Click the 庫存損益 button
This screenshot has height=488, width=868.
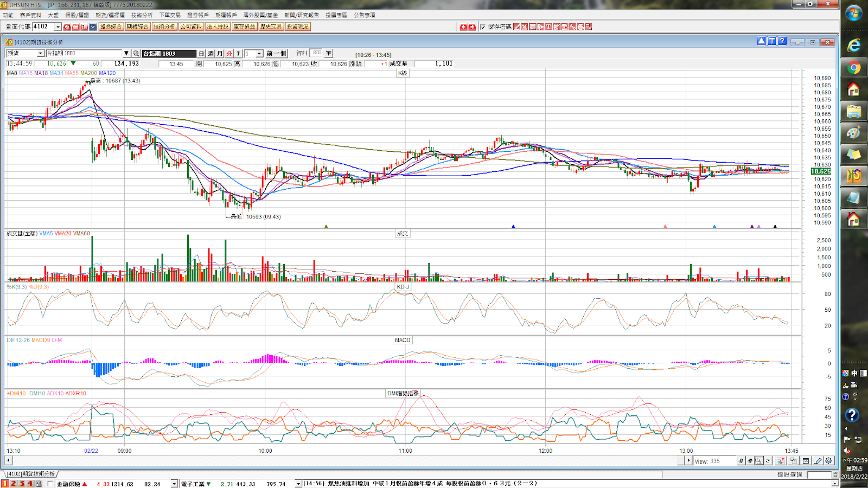point(244,27)
